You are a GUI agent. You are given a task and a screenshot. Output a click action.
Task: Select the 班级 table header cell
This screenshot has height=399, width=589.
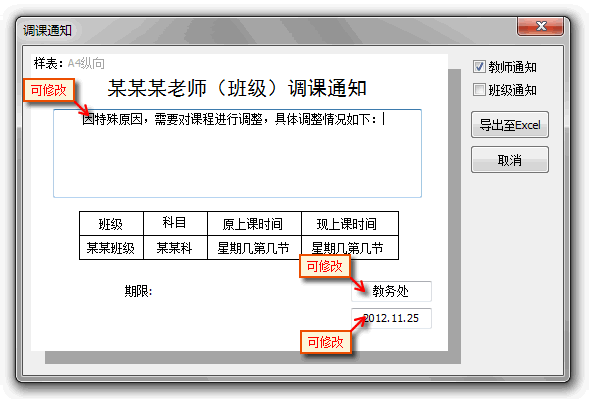coord(111,224)
